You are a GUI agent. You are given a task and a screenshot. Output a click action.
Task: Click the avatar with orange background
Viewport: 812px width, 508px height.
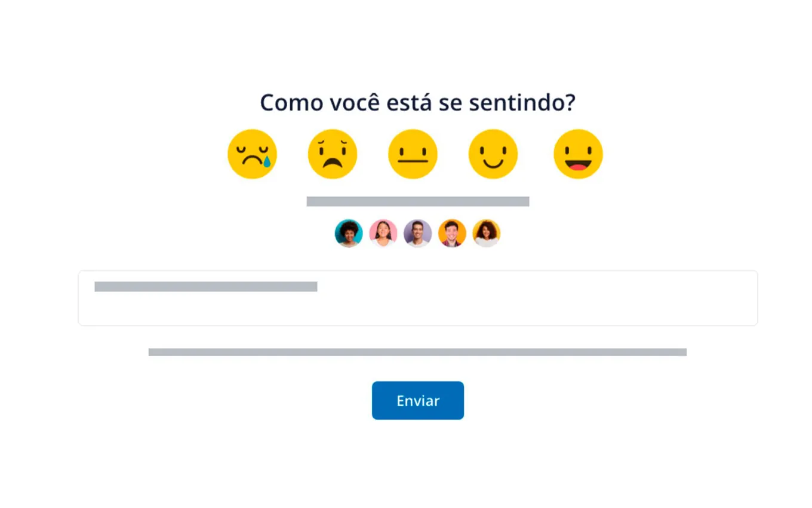[x=452, y=233]
